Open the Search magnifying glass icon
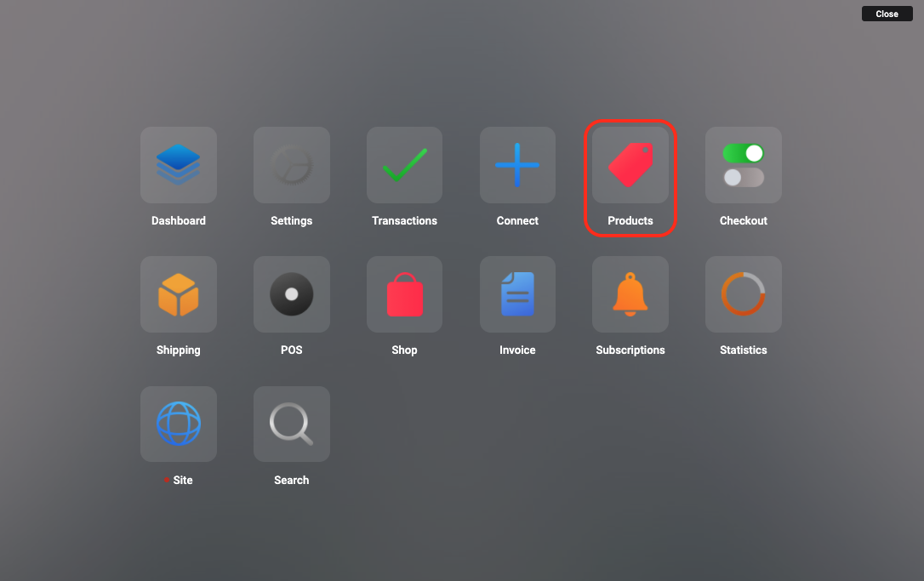The height and width of the screenshot is (581, 924). [x=292, y=424]
